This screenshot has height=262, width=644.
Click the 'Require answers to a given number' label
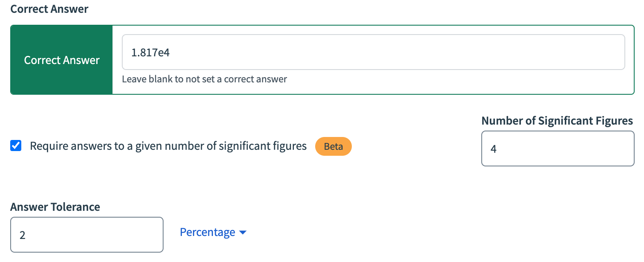click(x=168, y=146)
